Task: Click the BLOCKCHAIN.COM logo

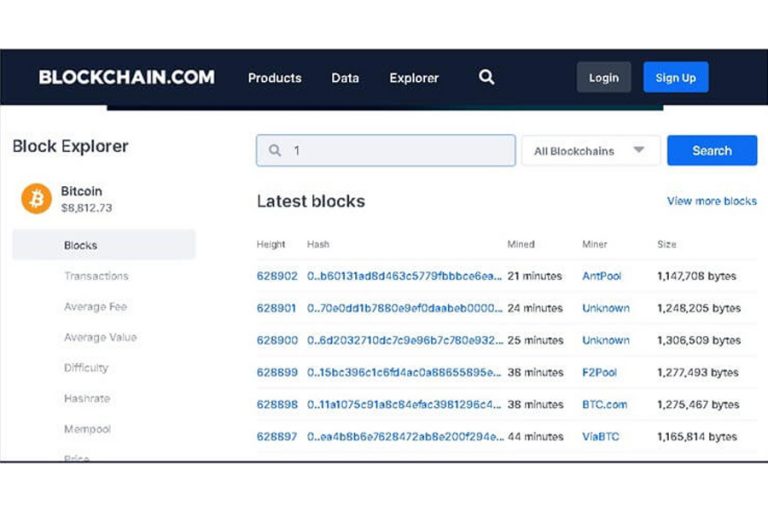Action: [126, 77]
